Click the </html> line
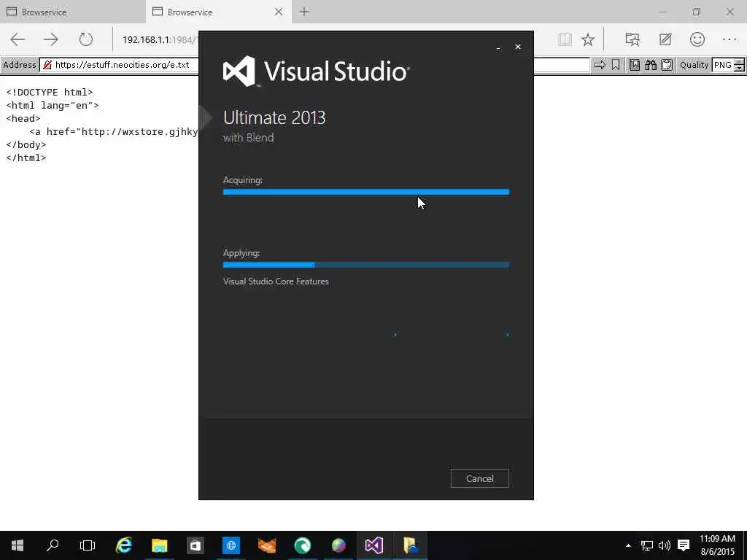This screenshot has height=560, width=747. pos(26,157)
